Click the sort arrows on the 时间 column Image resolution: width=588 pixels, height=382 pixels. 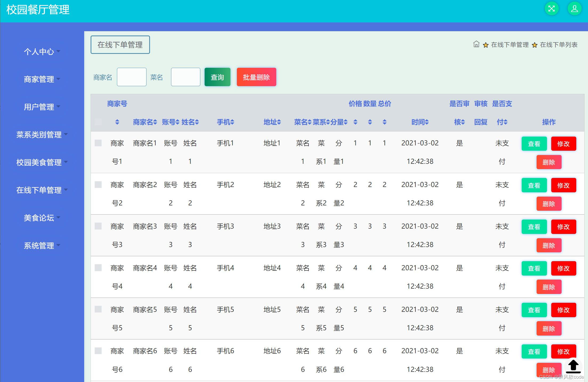pyautogui.click(x=427, y=122)
